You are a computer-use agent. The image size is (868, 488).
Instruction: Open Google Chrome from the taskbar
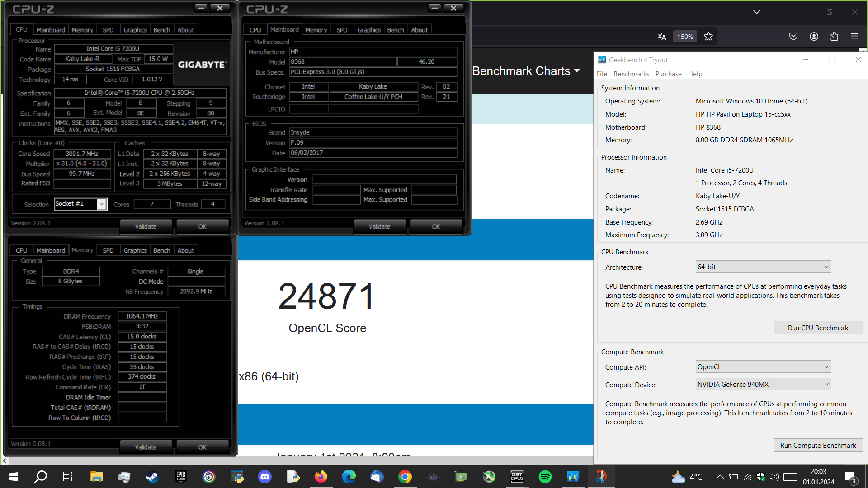[405, 477]
